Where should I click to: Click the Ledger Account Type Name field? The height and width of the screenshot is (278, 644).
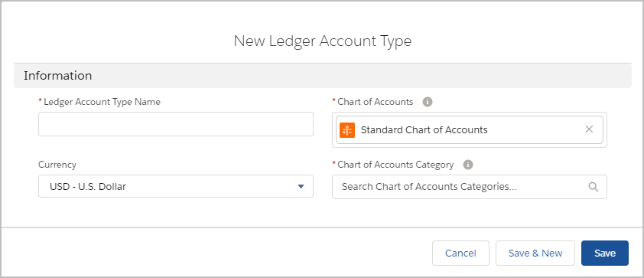(x=176, y=124)
